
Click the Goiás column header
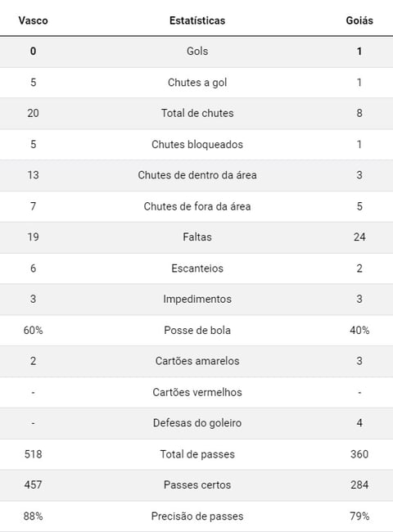tap(359, 20)
